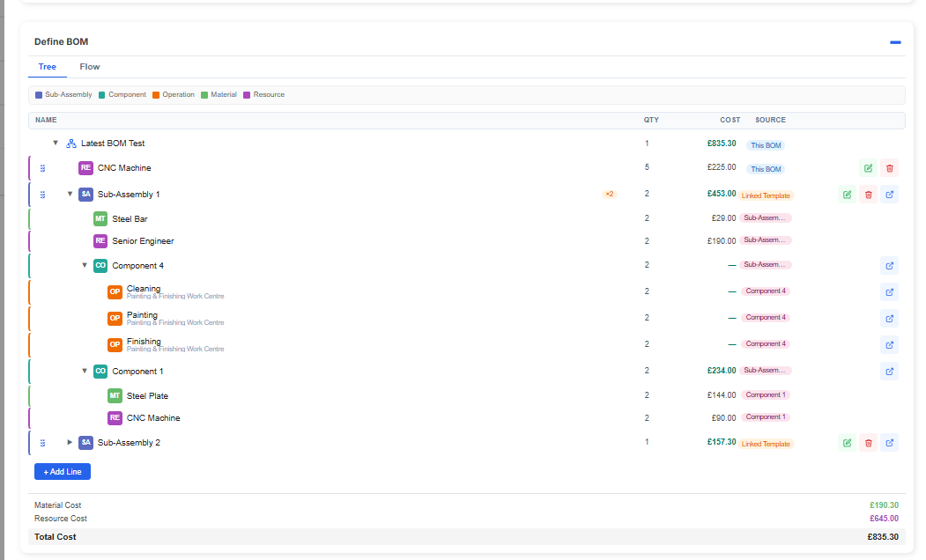The image size is (926, 560).
Task: Click the Add Line button
Action: 63,471
